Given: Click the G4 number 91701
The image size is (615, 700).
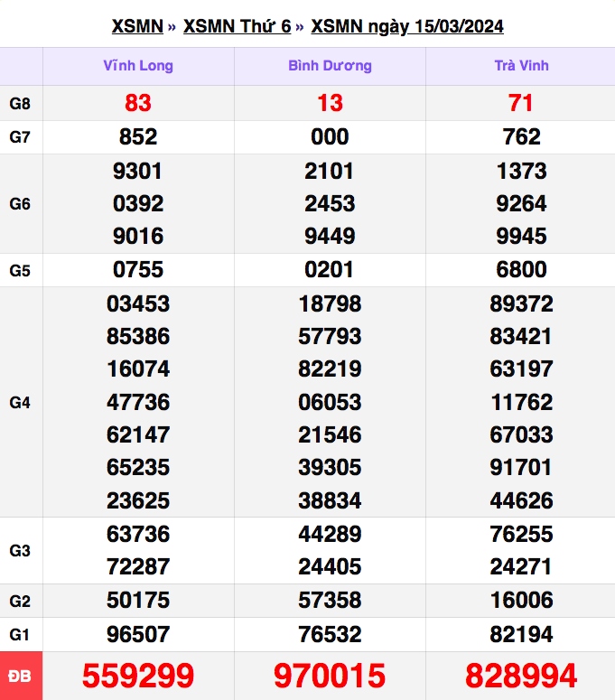Looking at the screenshot, I should [x=520, y=467].
